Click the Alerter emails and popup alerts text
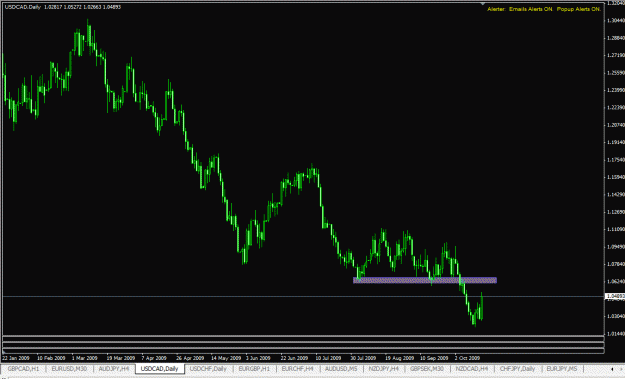 pos(544,9)
